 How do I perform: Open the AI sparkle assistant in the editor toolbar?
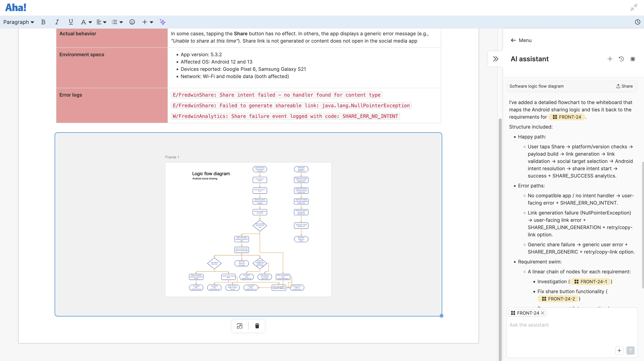[162, 22]
